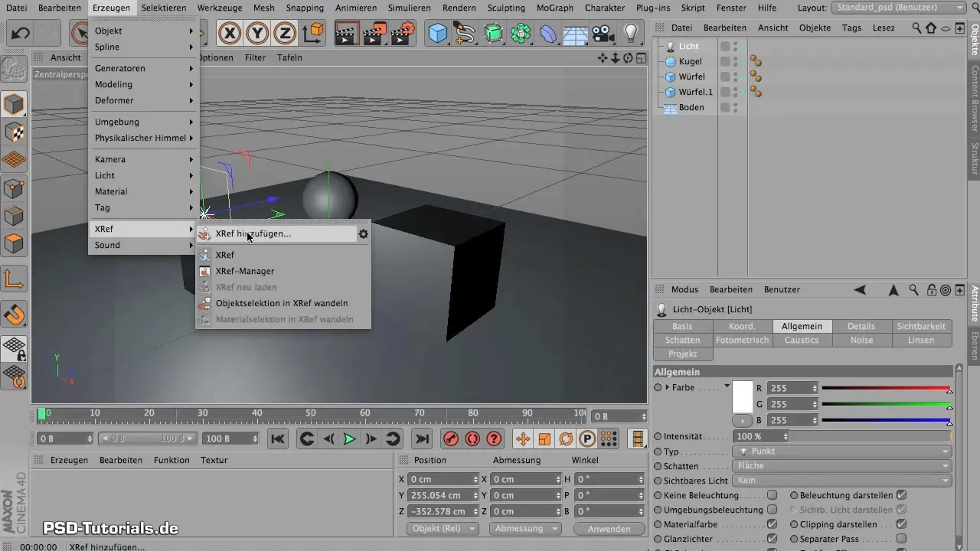Open the Abmessung dropdown
The width and height of the screenshot is (980, 551).
[x=525, y=529]
